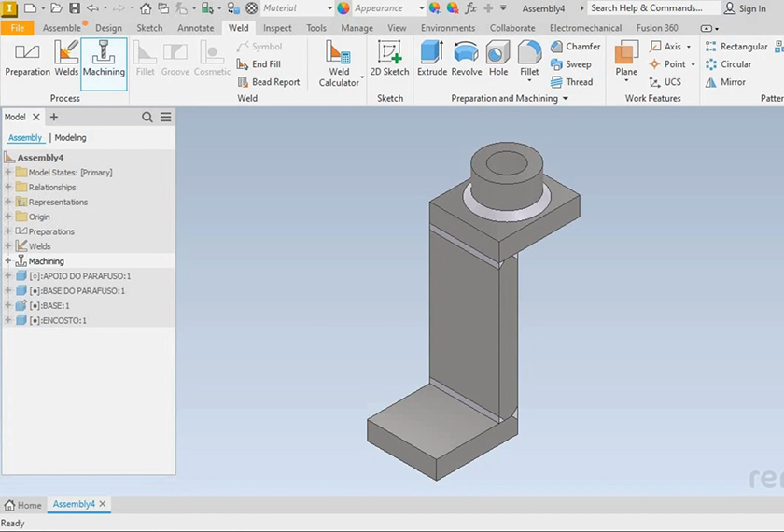Click the Bead Report button
The image size is (784, 532).
[x=269, y=82]
